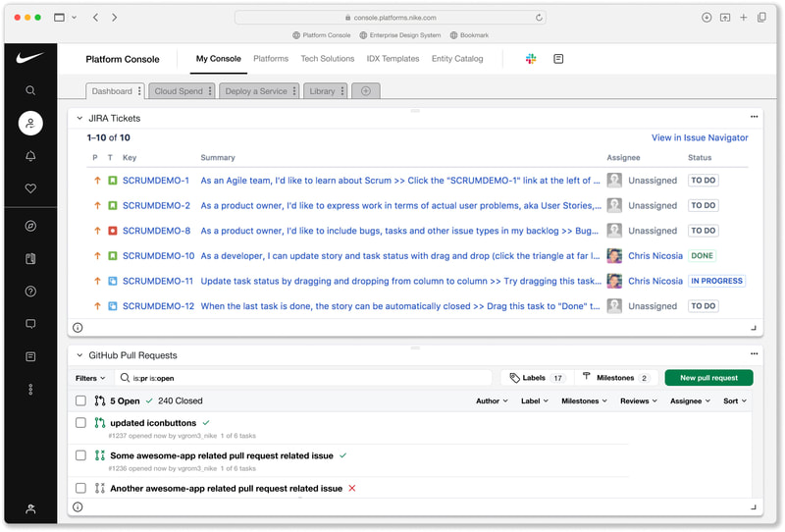
Task: Open Slack icon in top navigation
Action: tap(531, 59)
